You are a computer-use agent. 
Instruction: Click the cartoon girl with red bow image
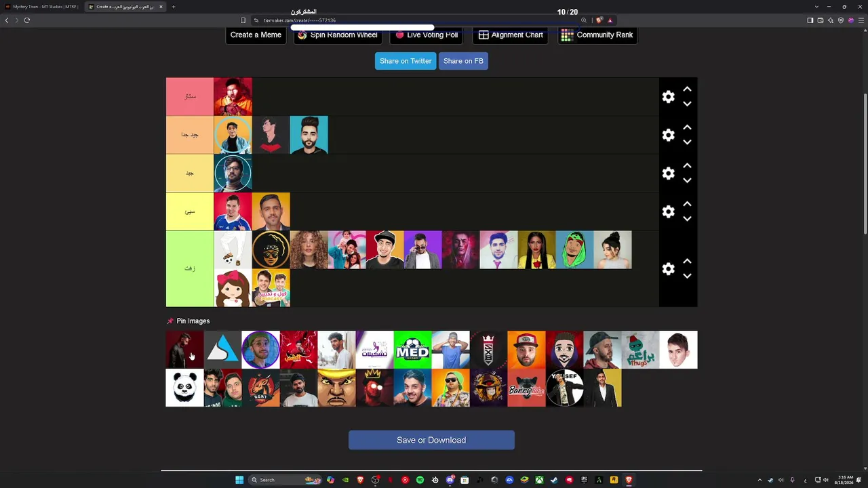pyautogui.click(x=233, y=288)
